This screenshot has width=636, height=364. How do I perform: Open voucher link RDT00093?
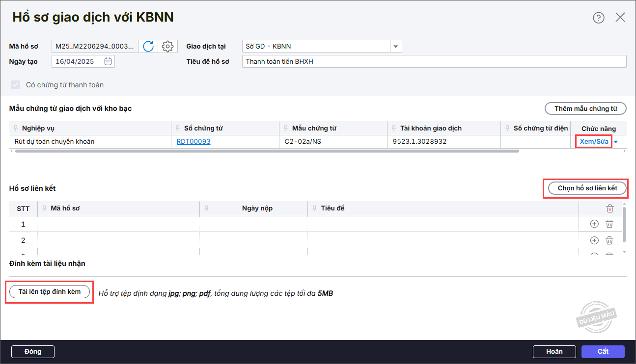[x=194, y=142]
